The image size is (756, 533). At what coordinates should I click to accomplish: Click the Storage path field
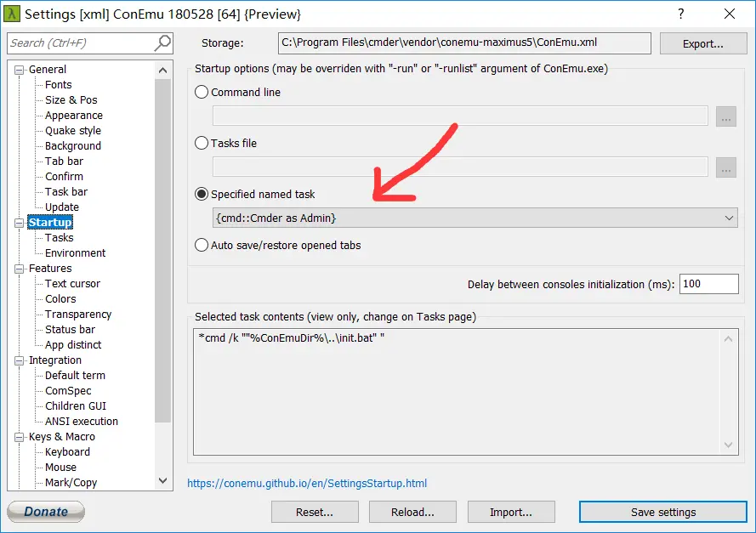pyautogui.click(x=464, y=43)
